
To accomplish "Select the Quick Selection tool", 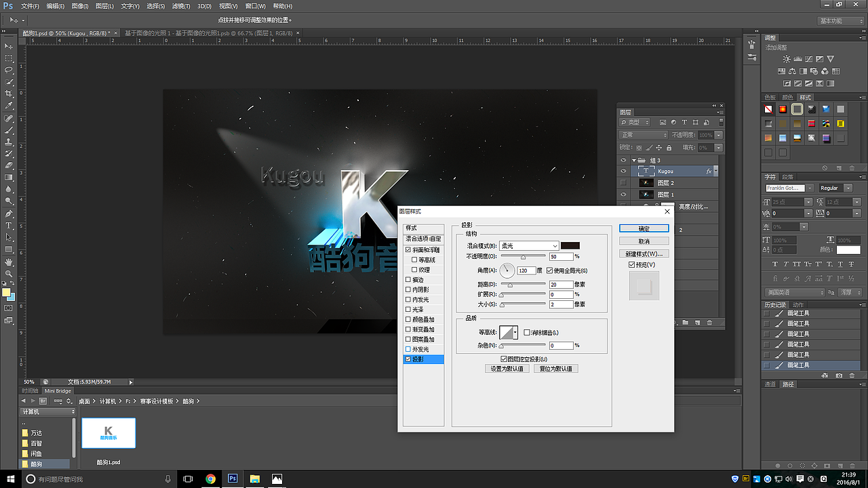I will point(9,82).
